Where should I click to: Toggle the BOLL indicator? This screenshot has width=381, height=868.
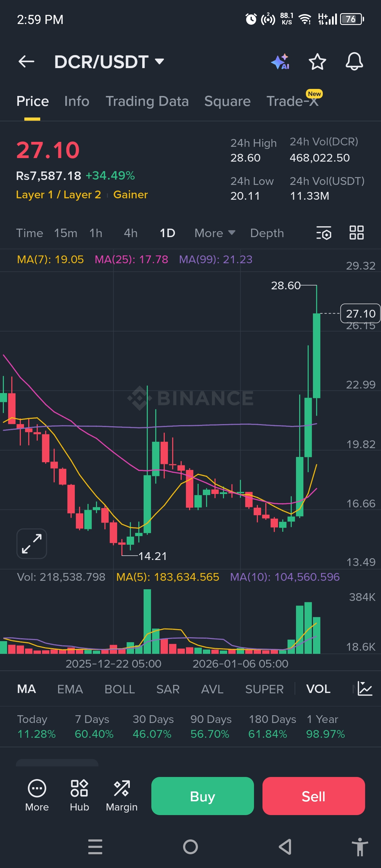120,689
